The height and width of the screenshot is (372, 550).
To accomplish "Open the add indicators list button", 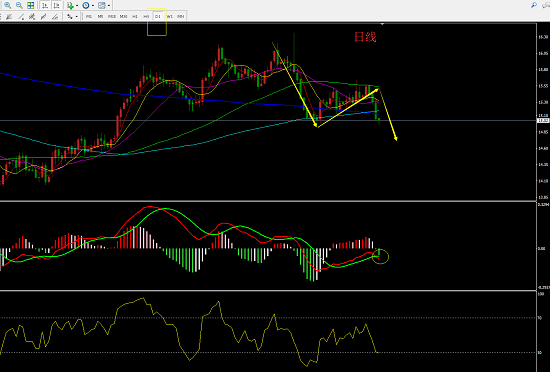I will 70,5.
